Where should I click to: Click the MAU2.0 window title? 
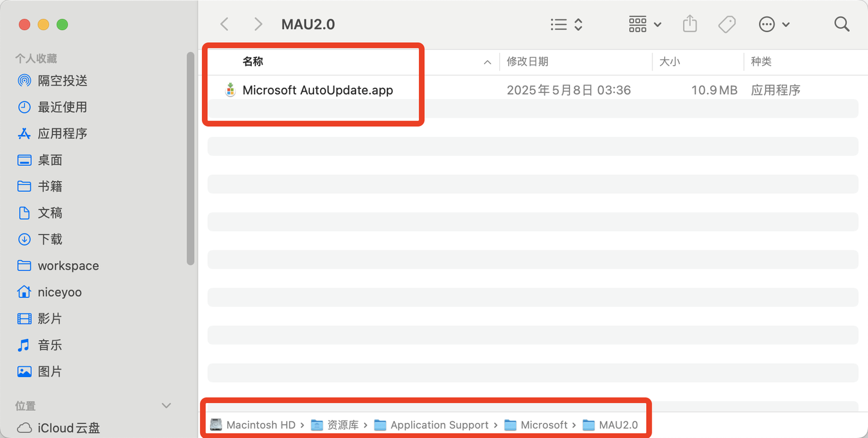pos(308,24)
